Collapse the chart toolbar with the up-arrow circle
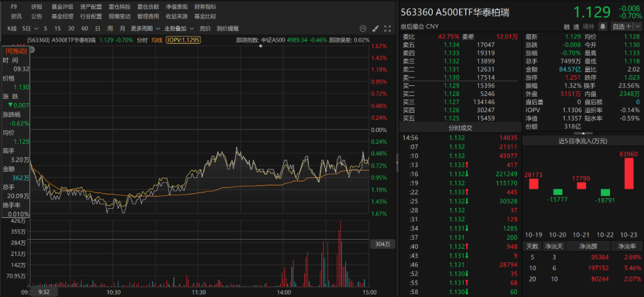The height and width of the screenshot is (297, 644). (x=363, y=29)
